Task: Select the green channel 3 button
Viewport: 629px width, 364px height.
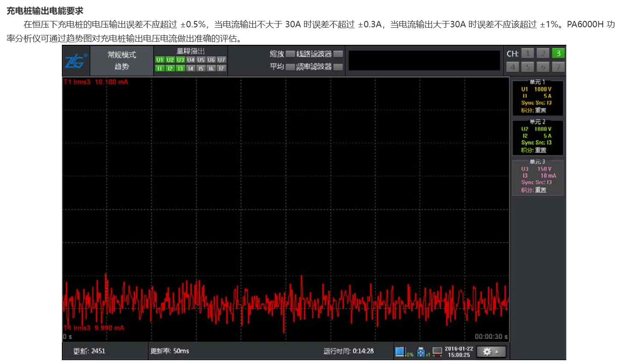Action: click(558, 53)
